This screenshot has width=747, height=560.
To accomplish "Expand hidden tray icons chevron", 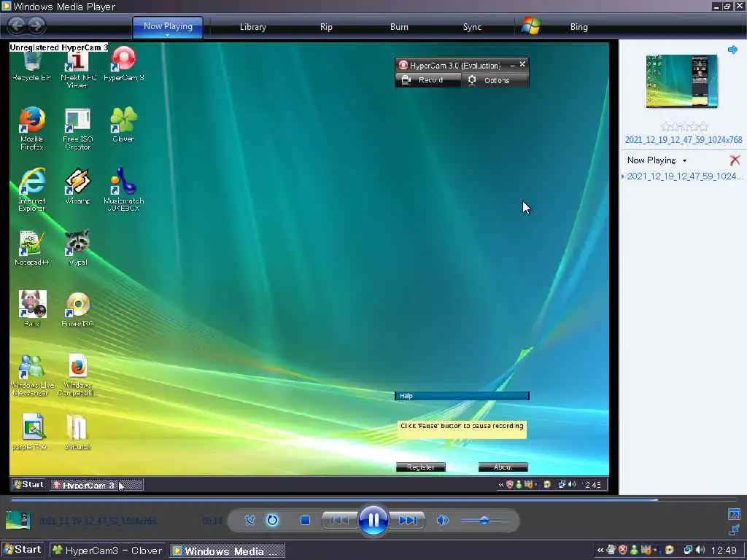I will 600,551.
